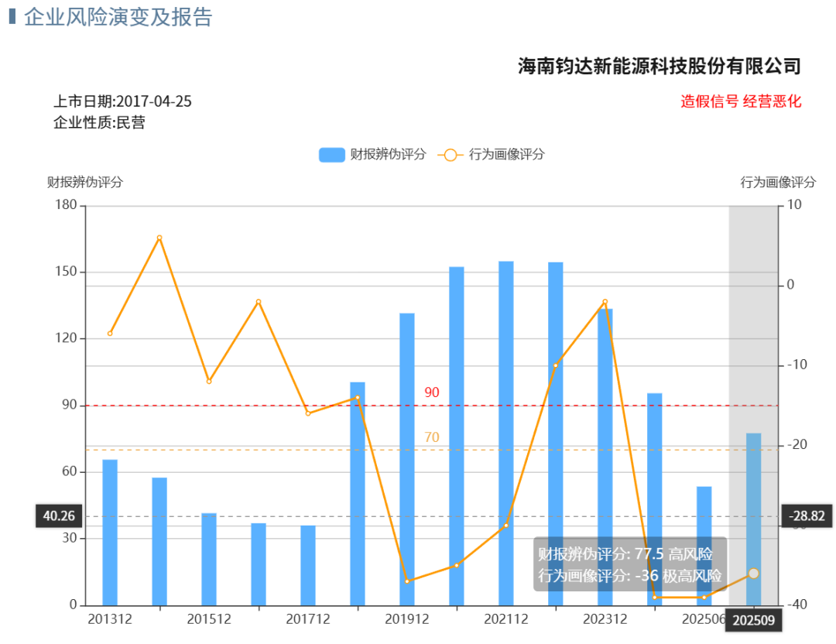Click the 201512 blue bar

(x=209, y=559)
